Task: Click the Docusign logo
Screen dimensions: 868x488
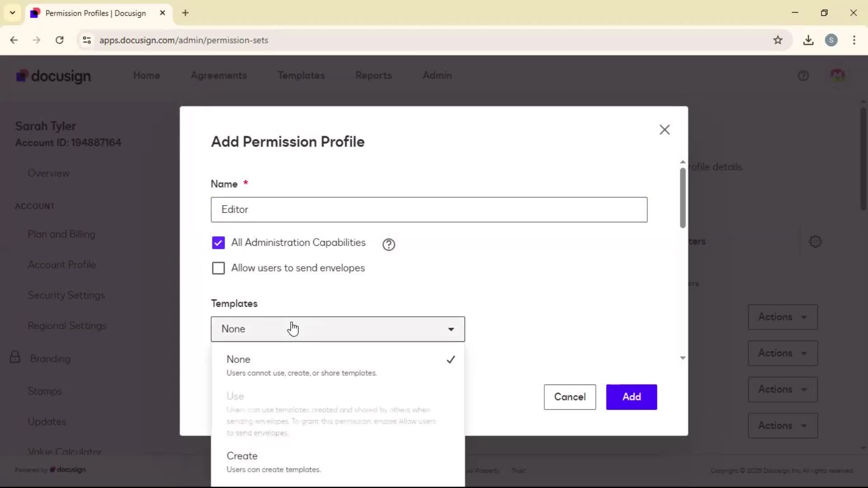Action: [53, 76]
